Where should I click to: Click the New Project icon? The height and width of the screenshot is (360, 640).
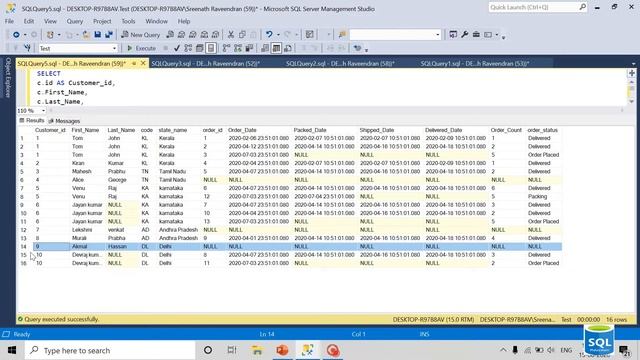coord(50,35)
